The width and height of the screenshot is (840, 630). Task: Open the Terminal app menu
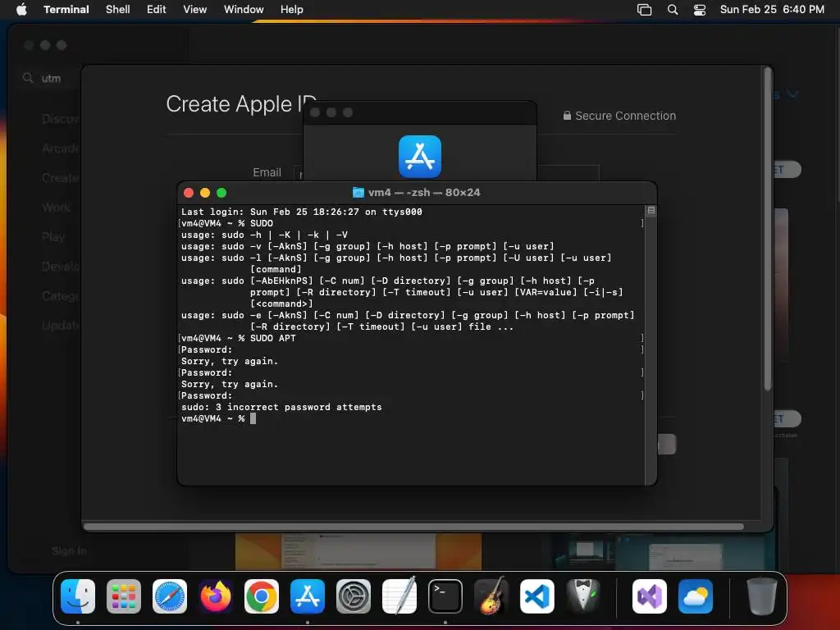(66, 9)
